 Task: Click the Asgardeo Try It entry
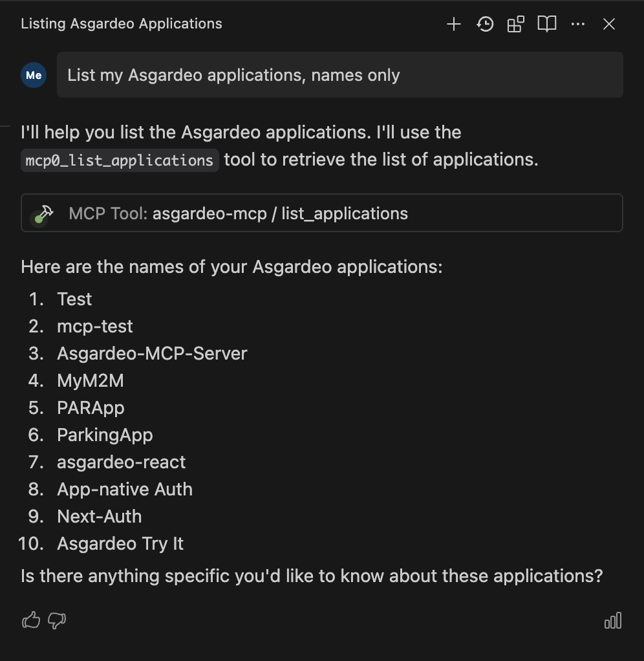coord(120,544)
